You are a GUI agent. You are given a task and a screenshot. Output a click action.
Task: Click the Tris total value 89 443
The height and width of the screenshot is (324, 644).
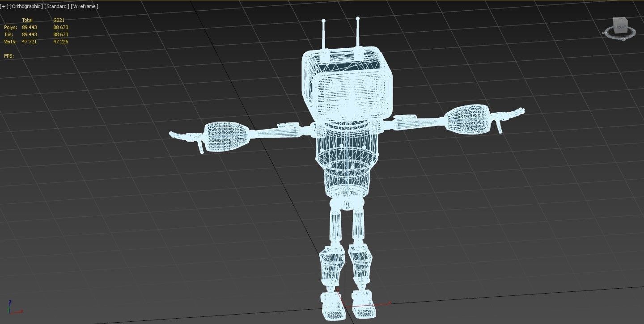(30, 34)
